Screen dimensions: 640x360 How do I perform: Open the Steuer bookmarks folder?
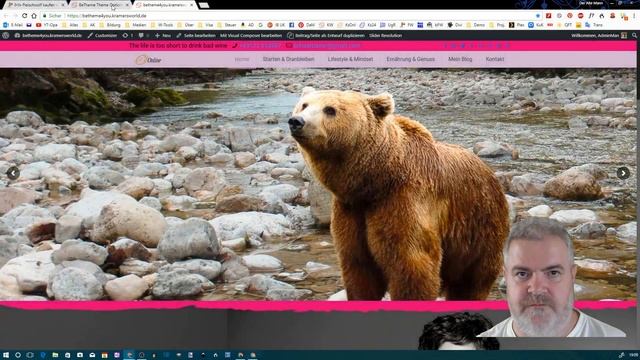point(227,25)
